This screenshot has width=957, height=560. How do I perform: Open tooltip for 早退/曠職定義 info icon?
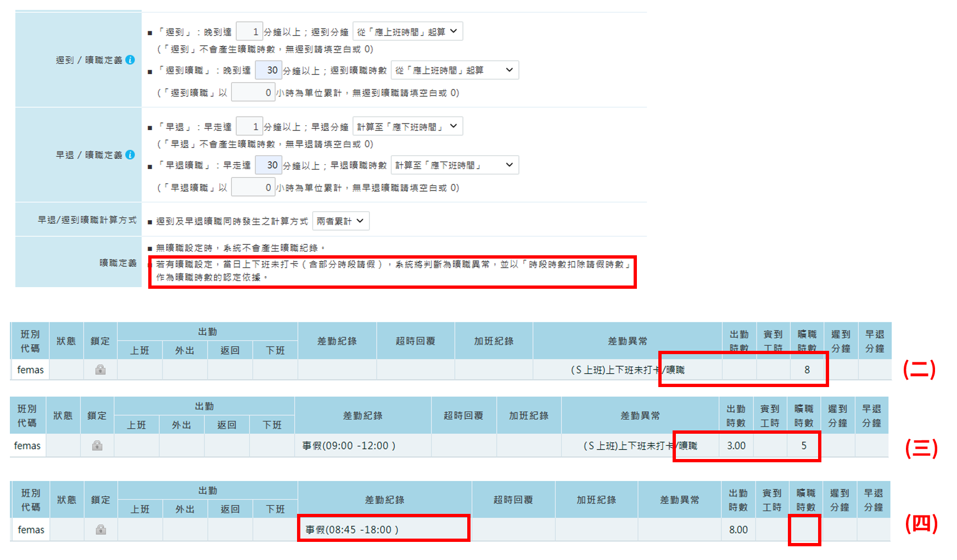(131, 155)
